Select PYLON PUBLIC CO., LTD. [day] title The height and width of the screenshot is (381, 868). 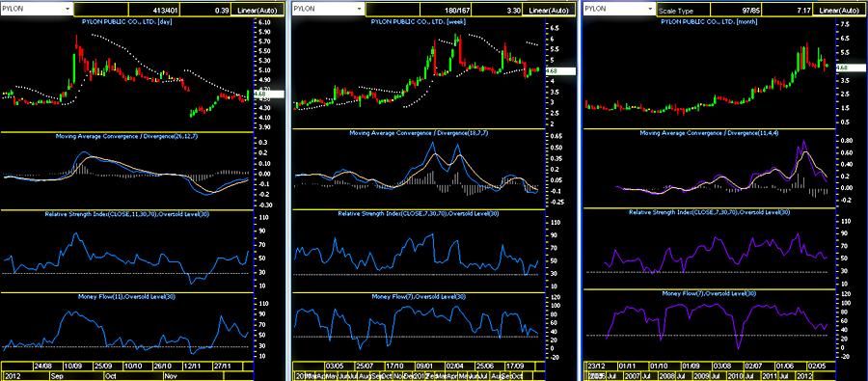(128, 21)
